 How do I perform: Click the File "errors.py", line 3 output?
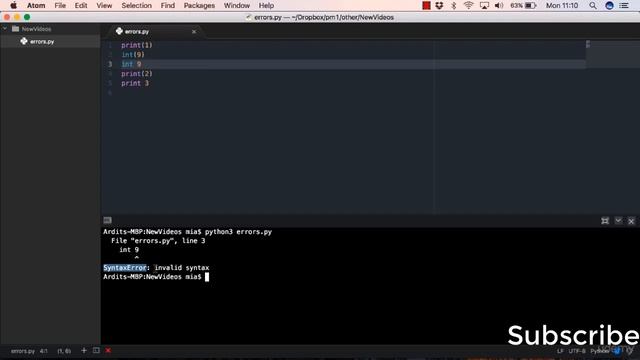pos(158,240)
